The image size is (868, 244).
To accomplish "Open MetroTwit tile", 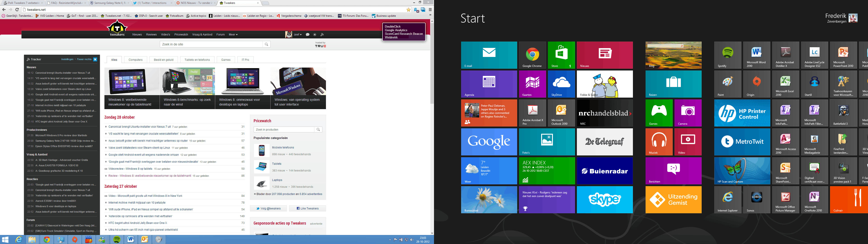I will (742, 142).
